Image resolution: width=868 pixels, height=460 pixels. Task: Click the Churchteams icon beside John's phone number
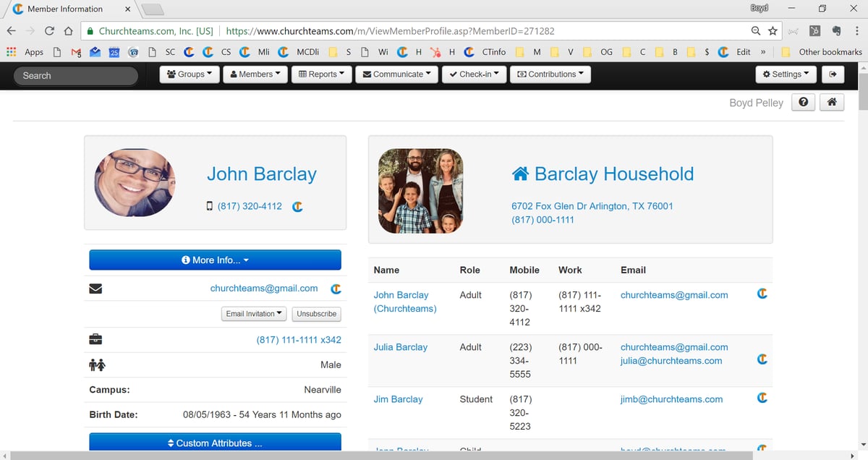tap(297, 207)
